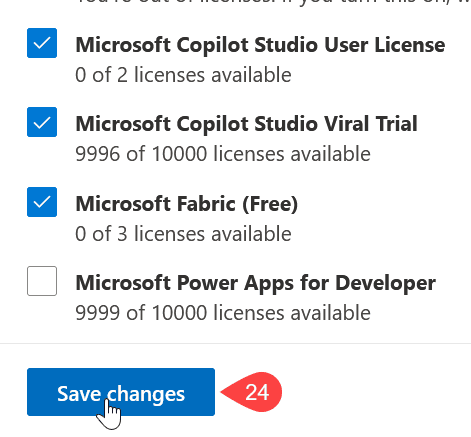Select the Microsoft Copilot Studio User License label
471x437 pixels.
click(260, 45)
